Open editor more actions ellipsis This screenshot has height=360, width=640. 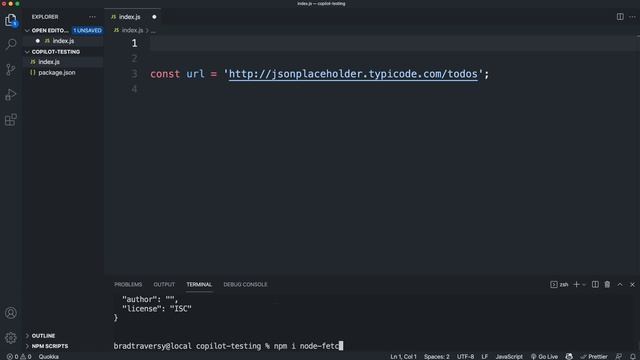(x=632, y=17)
